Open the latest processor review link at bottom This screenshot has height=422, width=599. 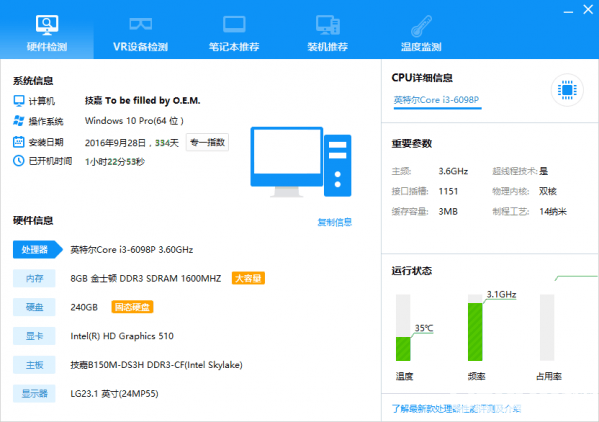point(456,409)
